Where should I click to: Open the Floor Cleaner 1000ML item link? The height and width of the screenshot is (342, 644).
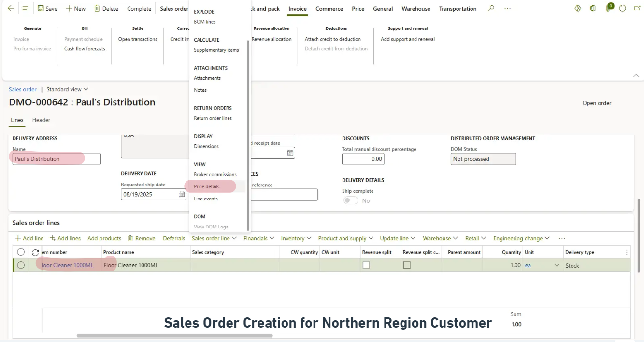(68, 265)
